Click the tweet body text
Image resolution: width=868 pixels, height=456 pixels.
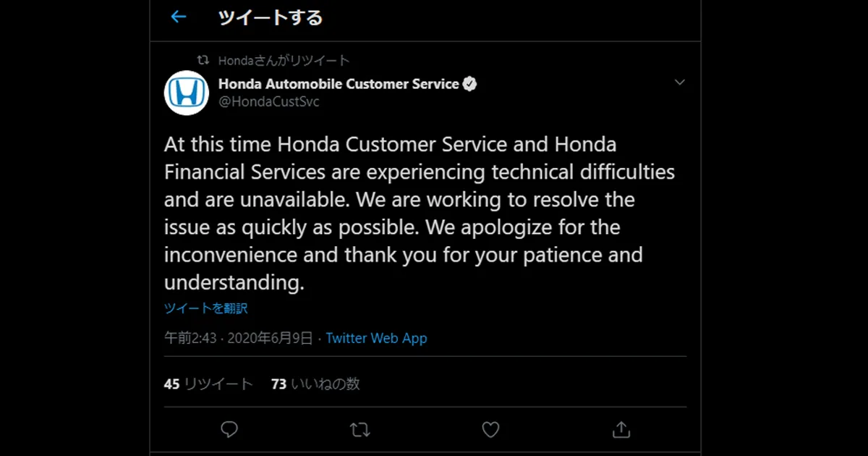(x=420, y=213)
